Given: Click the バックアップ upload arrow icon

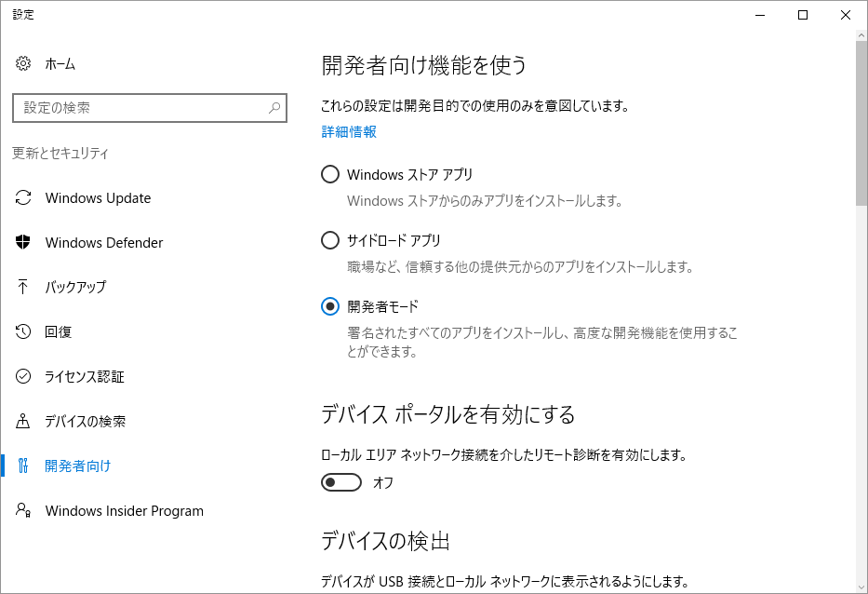Looking at the screenshot, I should [22, 287].
